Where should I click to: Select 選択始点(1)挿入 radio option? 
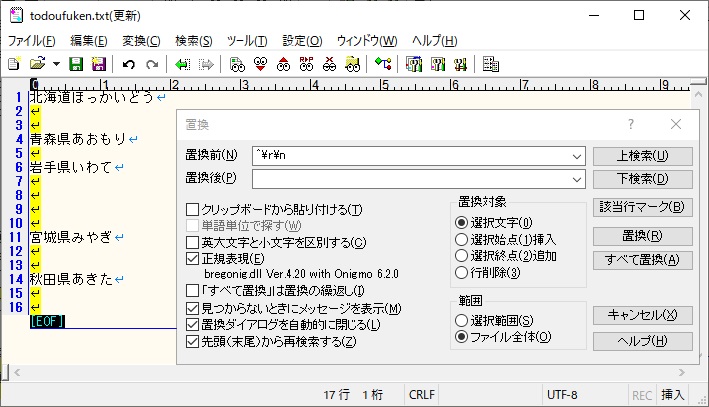(x=461, y=239)
